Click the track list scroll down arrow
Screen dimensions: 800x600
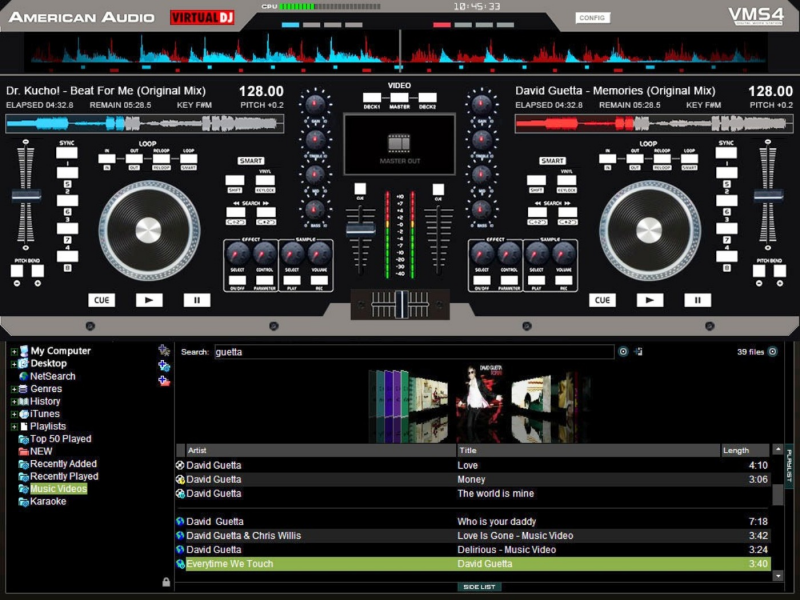[x=778, y=576]
